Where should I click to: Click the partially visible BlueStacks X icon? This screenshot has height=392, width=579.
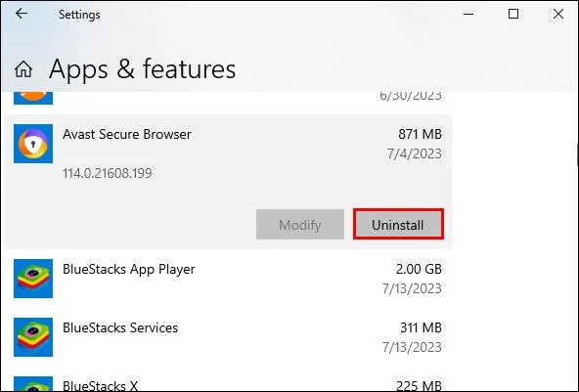pos(33,384)
